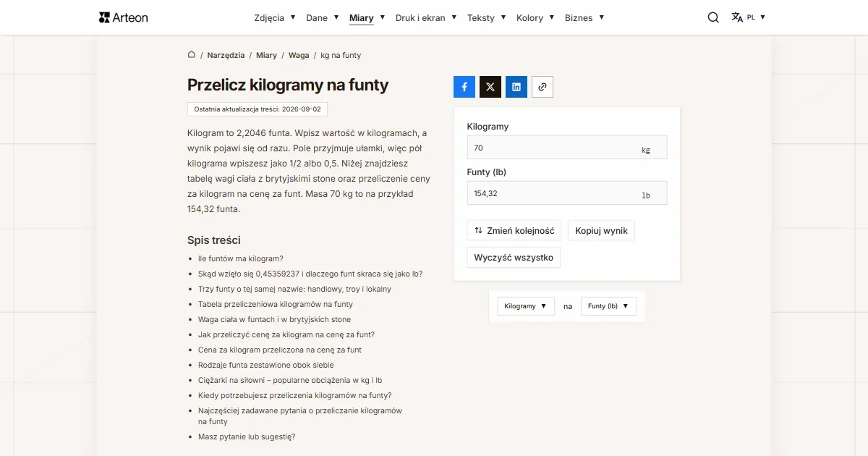Open the Miary menu
The width and height of the screenshot is (868, 456).
tap(367, 17)
